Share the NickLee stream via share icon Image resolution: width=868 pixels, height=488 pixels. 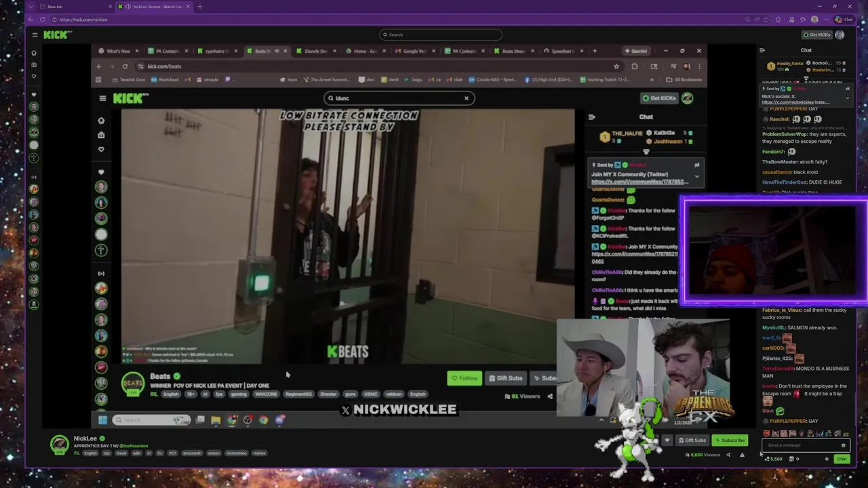point(728,455)
